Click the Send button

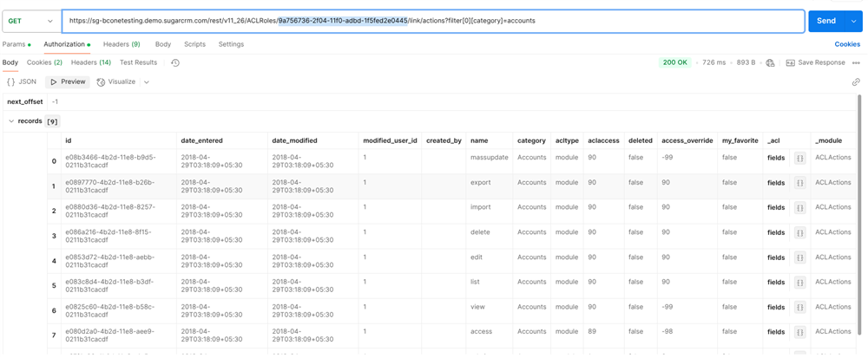click(825, 21)
